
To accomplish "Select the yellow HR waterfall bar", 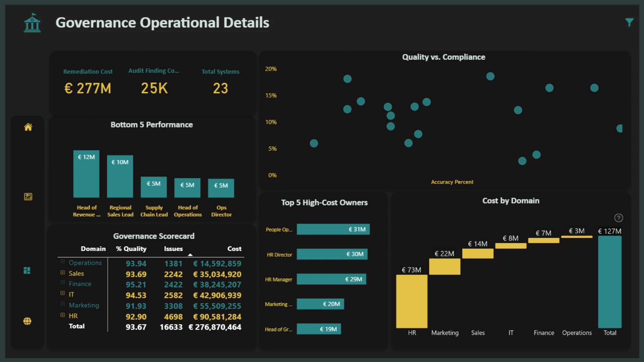I will (x=412, y=301).
